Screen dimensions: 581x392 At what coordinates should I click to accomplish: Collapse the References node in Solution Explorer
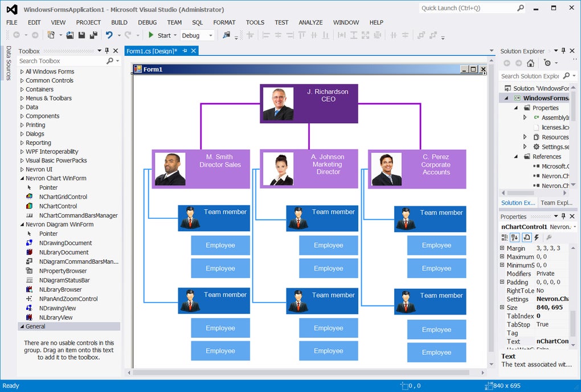point(515,156)
